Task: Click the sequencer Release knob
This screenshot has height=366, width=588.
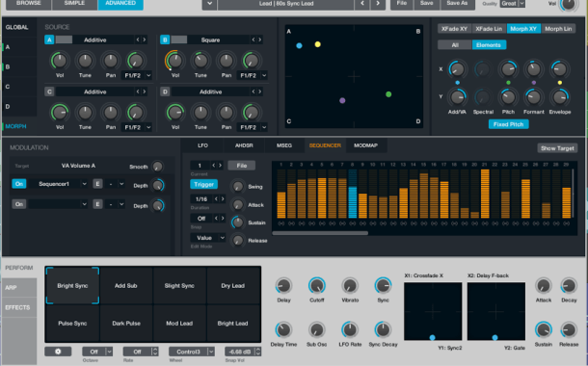Action: click(238, 240)
